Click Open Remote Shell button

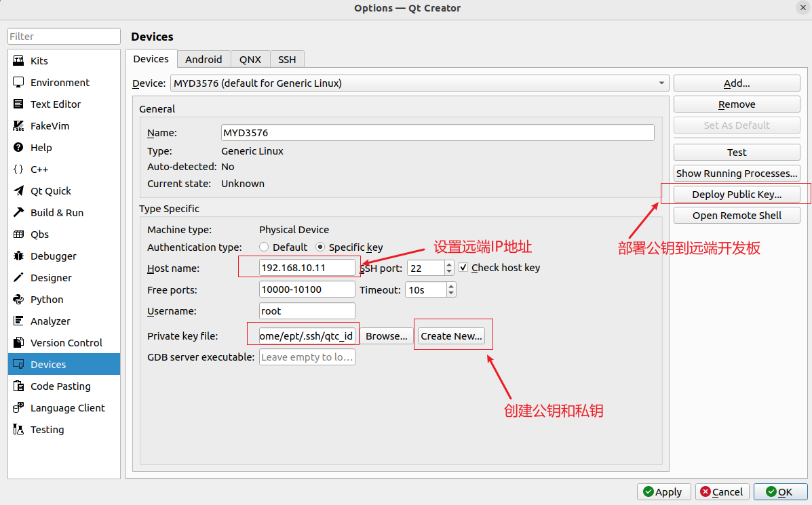coord(737,216)
